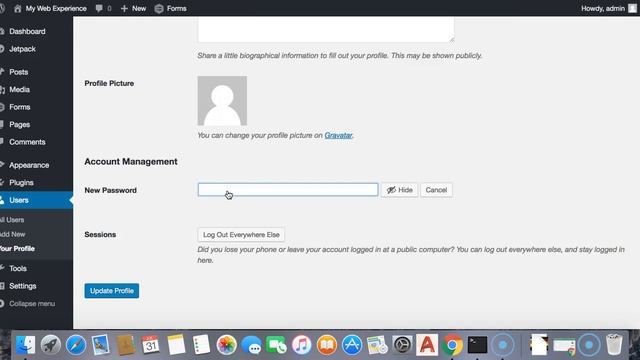Open Finder from the dock
The height and width of the screenshot is (360, 640).
click(x=25, y=345)
